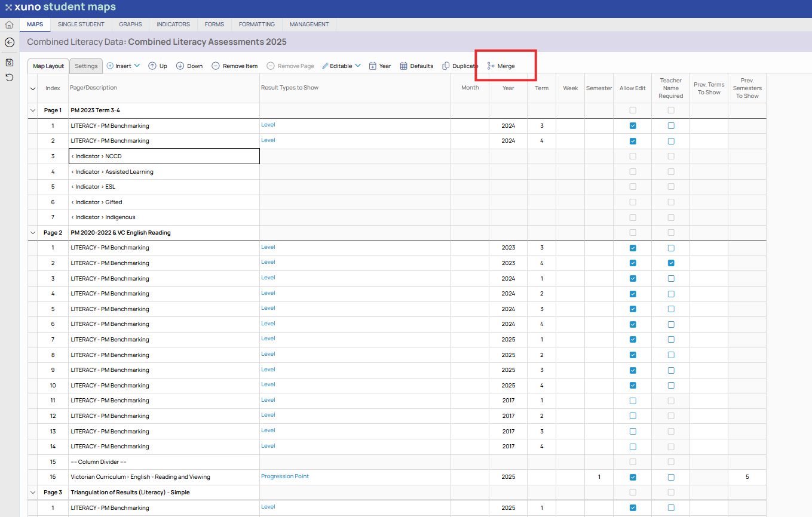Uncheck Allow Edit for the 2024 Term 2 row

[633, 294]
